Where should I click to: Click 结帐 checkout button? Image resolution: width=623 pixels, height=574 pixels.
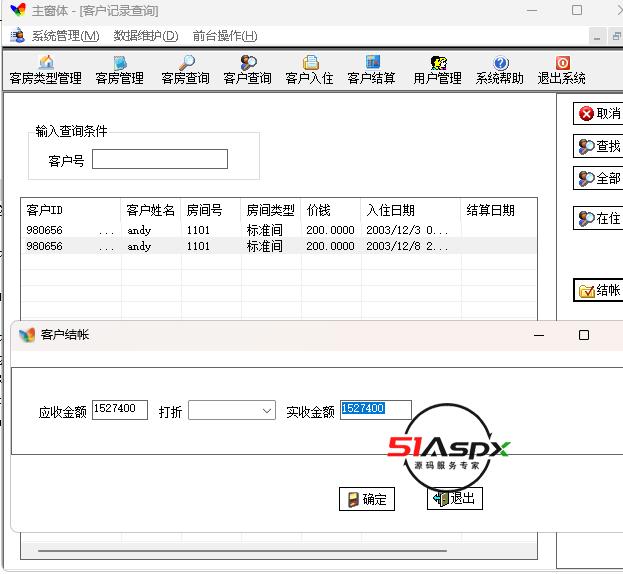click(598, 290)
